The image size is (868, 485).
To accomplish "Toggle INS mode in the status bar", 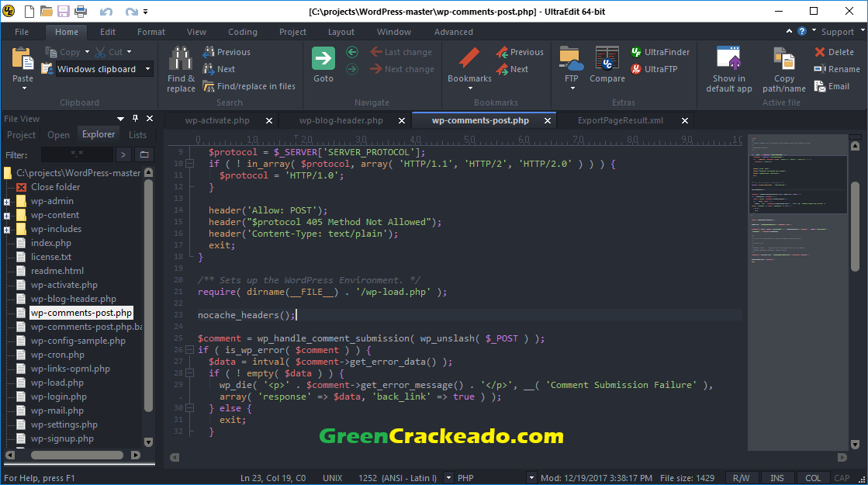I will (777, 477).
